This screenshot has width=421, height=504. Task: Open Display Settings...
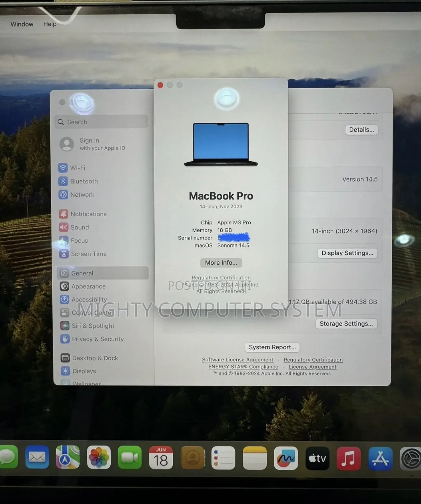click(x=347, y=253)
